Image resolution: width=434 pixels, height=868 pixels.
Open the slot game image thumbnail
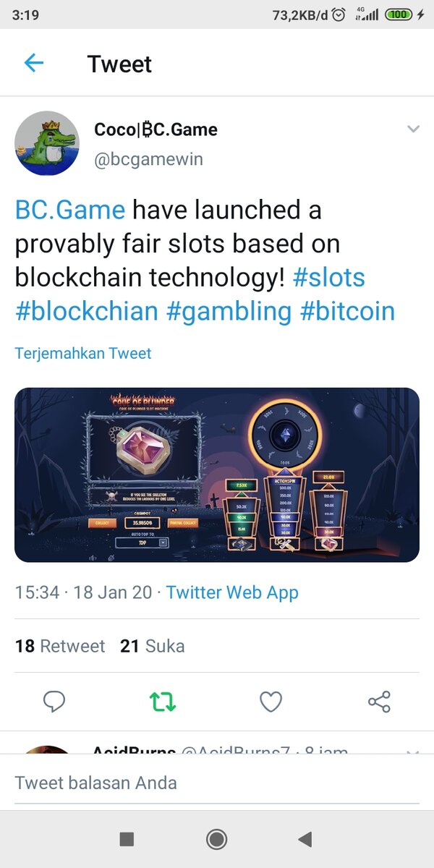217,475
